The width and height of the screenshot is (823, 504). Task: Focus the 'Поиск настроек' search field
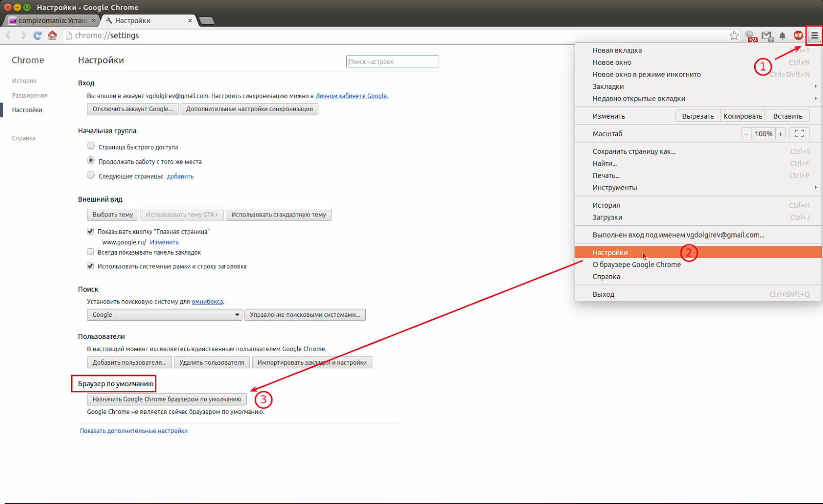392,62
